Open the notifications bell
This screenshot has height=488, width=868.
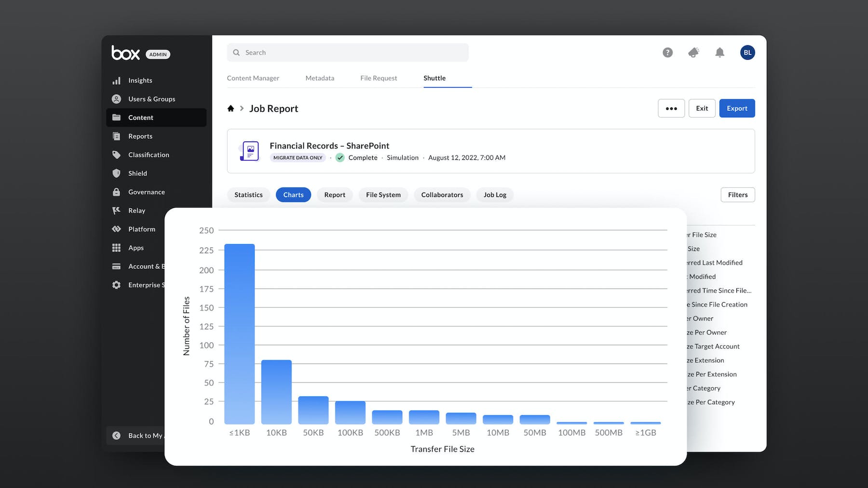[719, 53]
